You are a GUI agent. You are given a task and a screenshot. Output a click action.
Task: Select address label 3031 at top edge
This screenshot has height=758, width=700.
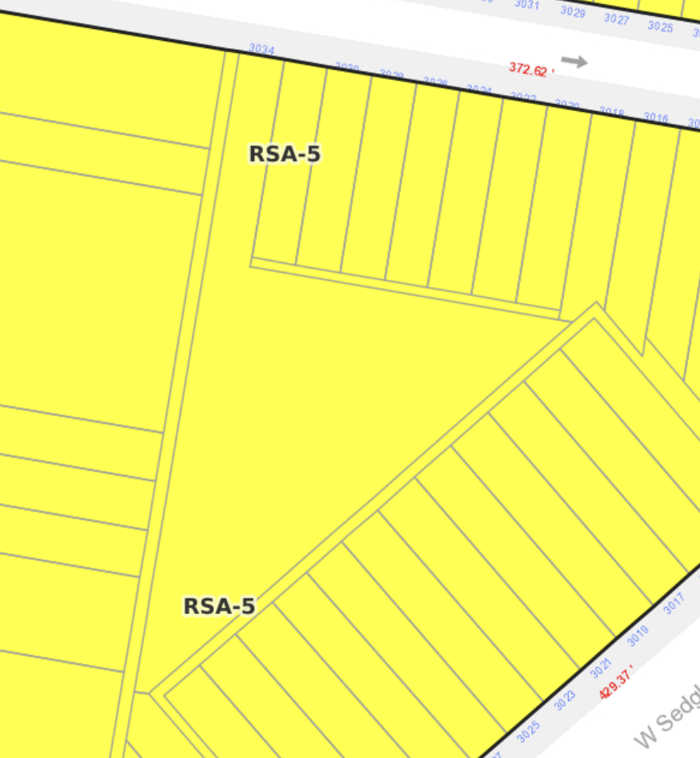527,5
